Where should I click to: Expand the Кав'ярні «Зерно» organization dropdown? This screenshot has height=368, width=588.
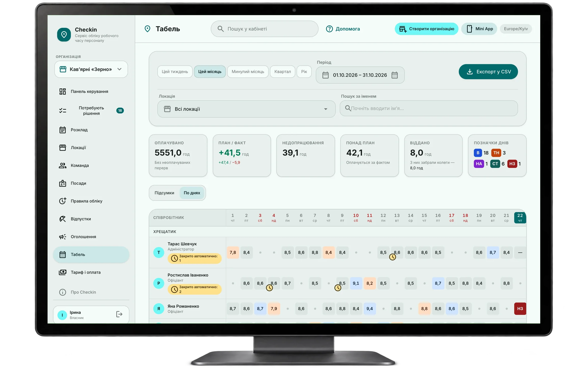[x=91, y=69]
